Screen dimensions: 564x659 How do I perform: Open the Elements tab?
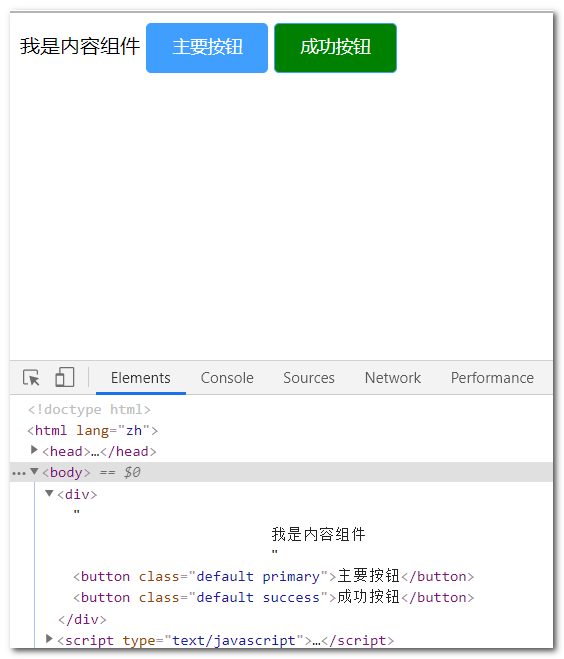[141, 378]
